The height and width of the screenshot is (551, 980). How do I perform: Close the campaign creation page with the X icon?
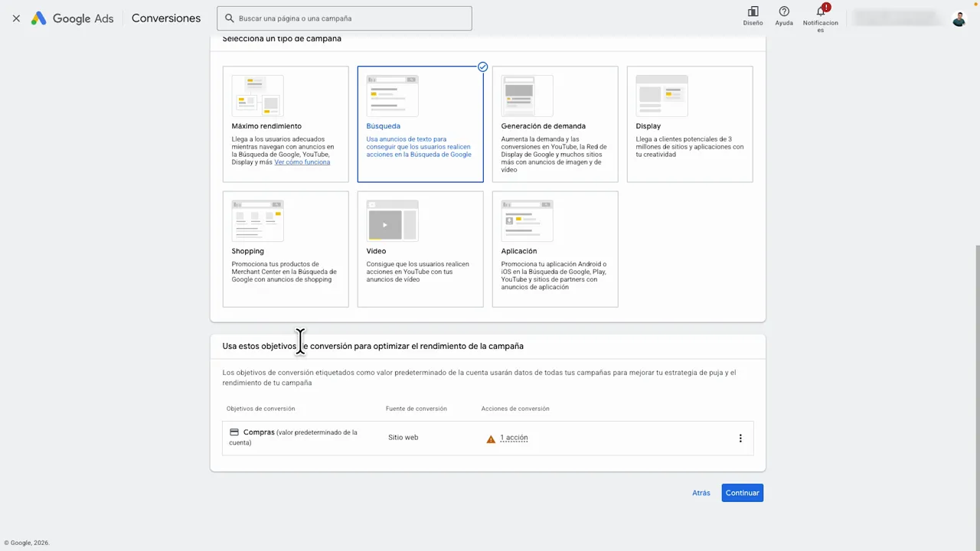coord(16,18)
